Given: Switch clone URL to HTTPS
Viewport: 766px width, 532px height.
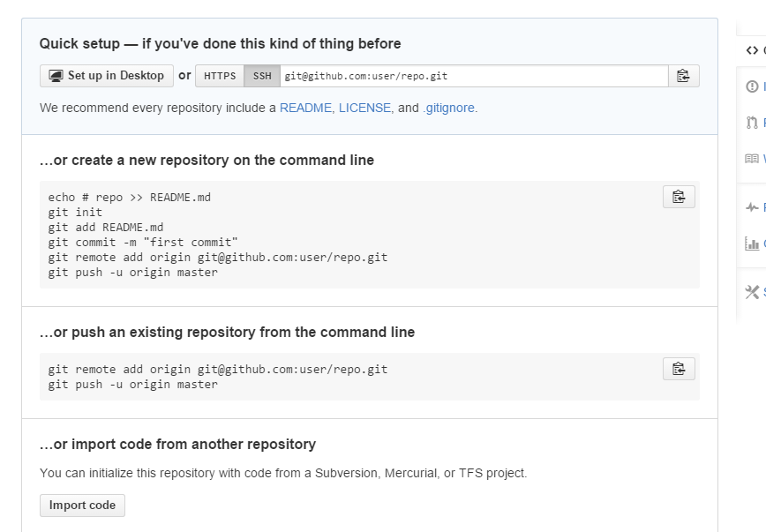Looking at the screenshot, I should 220,76.
